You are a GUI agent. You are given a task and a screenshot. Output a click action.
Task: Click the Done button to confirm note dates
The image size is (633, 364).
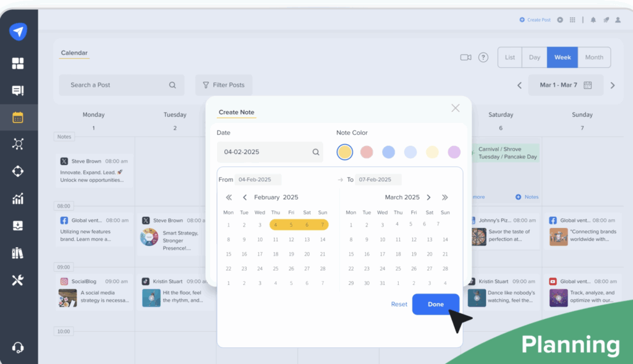point(436,304)
